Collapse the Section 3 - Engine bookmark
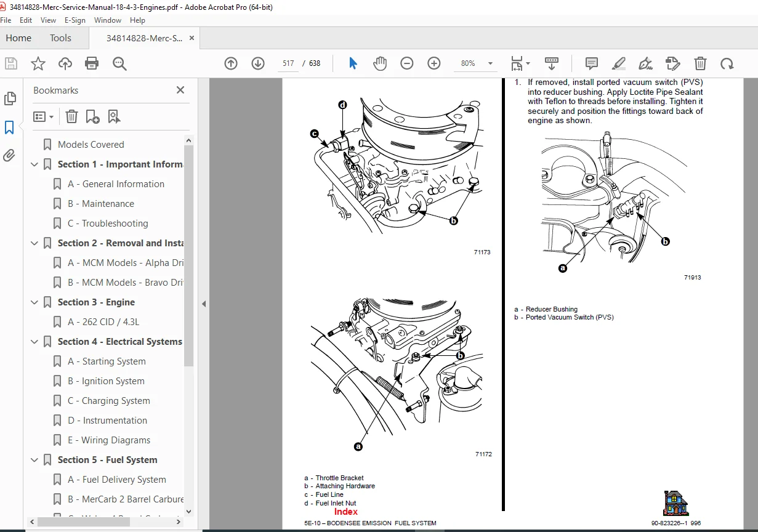The width and height of the screenshot is (758, 532). 34,302
